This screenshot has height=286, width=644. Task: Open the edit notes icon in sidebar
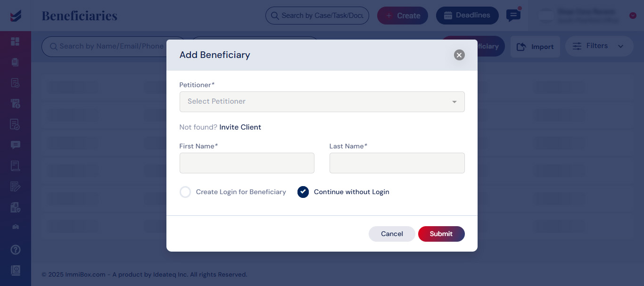(x=15, y=187)
